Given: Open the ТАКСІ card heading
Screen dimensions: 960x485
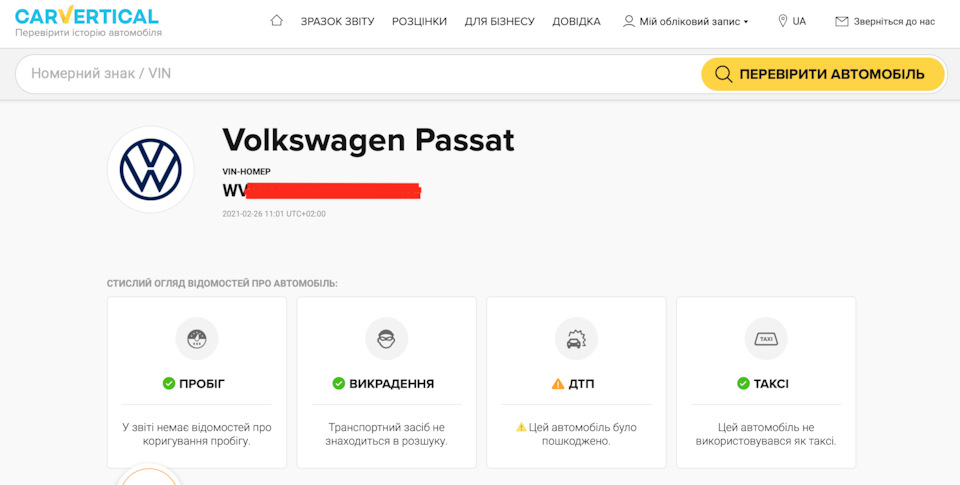Looking at the screenshot, I should tap(771, 384).
